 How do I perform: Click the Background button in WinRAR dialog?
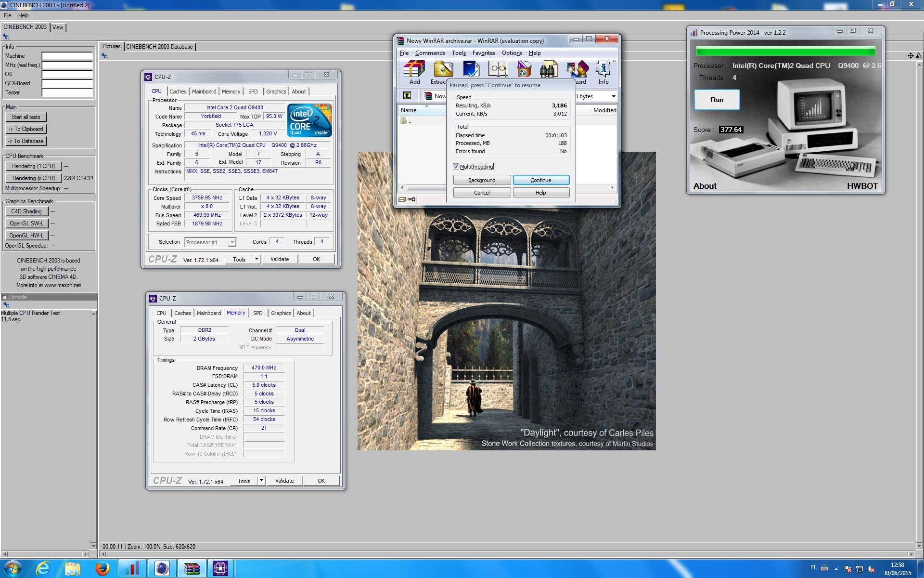click(482, 180)
